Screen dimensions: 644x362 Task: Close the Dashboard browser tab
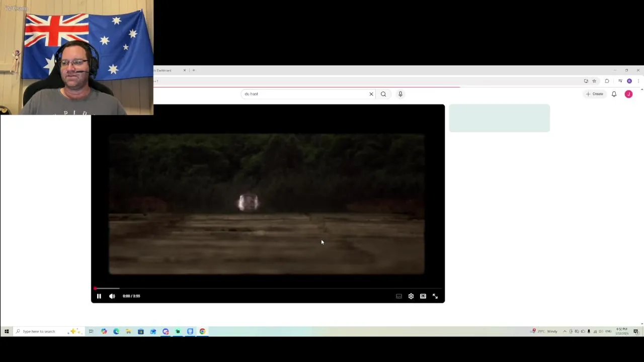184,70
